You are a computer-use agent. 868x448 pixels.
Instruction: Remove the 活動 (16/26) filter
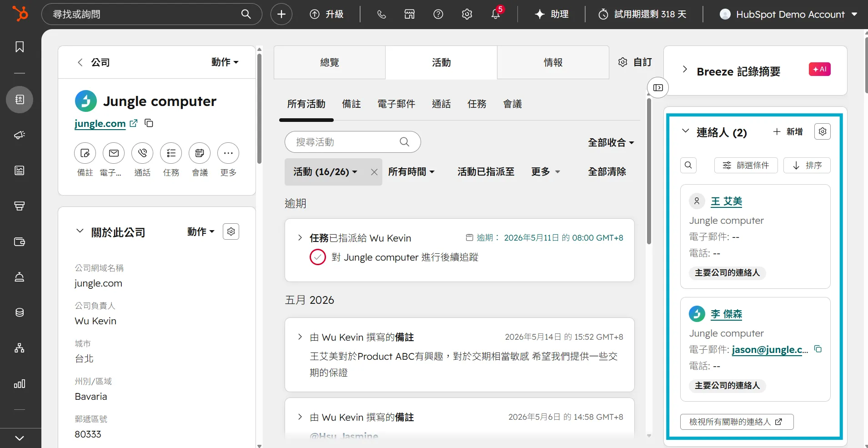pyautogui.click(x=374, y=172)
